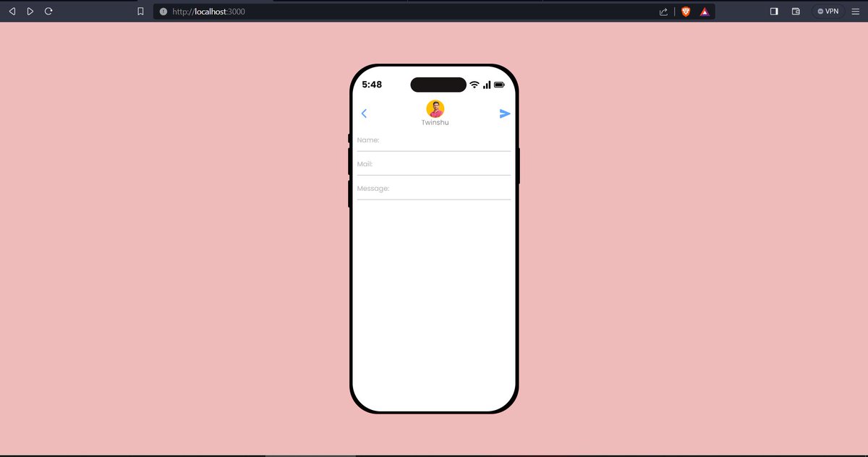868x457 pixels.
Task: Enable the VPN toggle button
Action: click(x=827, y=11)
